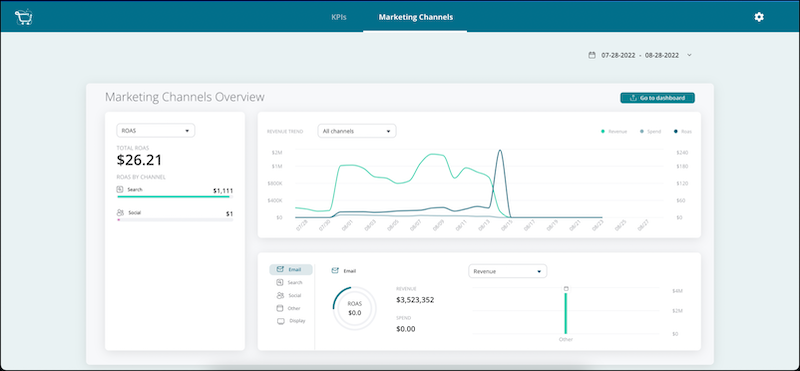The width and height of the screenshot is (800, 371).
Task: Click the Other icon in channel list
Action: click(280, 308)
